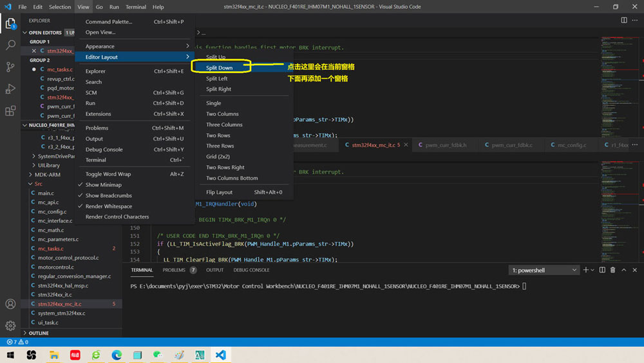Expand the Appearance submenu
Viewport: 644px width, 363px height.
pos(134,46)
